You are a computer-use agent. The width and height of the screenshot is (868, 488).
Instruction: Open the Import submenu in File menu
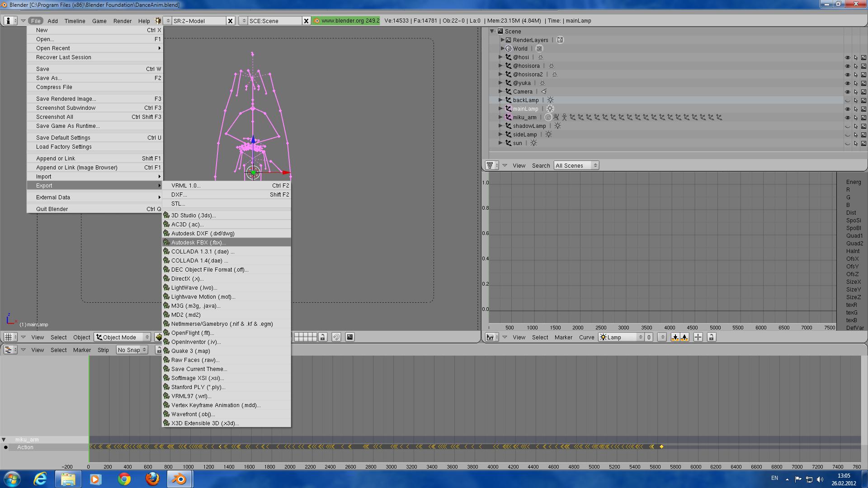(x=95, y=177)
